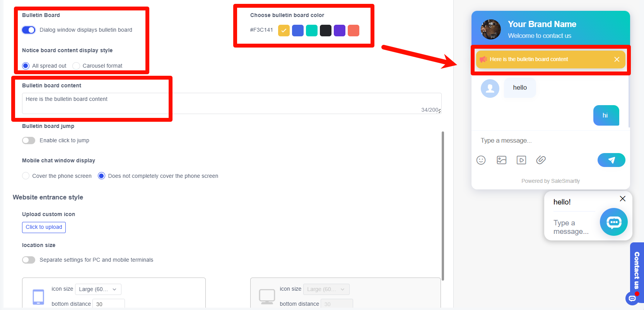
Task: Click the megaphone icon on bulletin banner
Action: coord(483,59)
